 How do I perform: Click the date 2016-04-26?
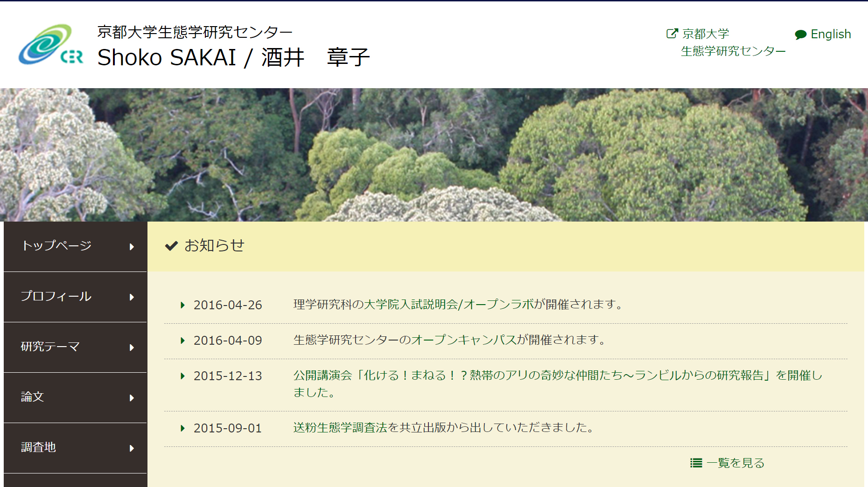pos(228,305)
